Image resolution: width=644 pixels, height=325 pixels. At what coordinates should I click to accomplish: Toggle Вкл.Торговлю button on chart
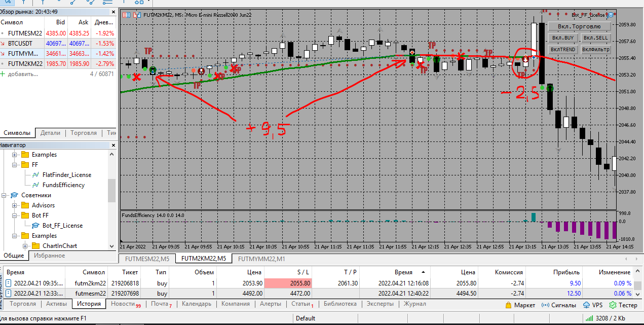579,26
